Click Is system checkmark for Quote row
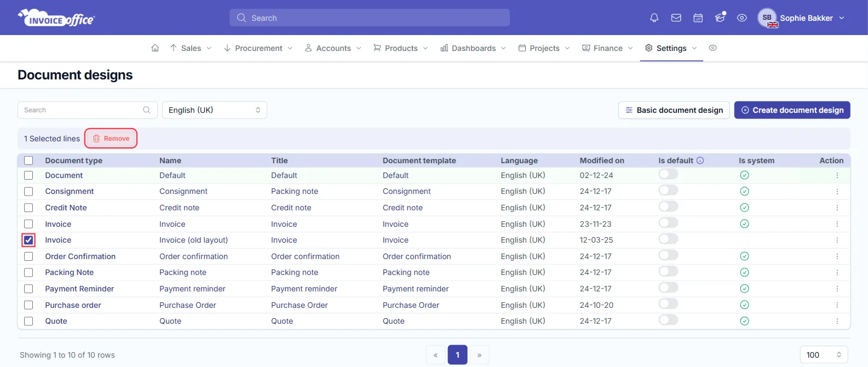 click(744, 321)
